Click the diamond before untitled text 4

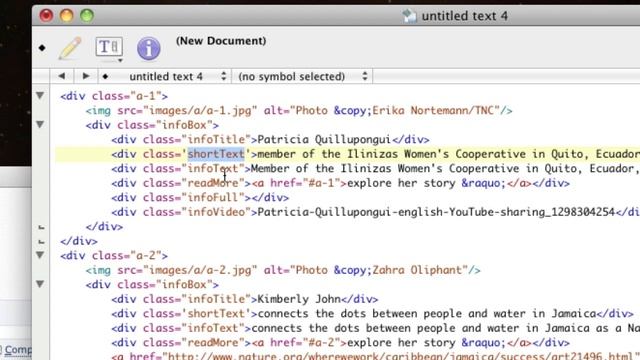point(105,76)
